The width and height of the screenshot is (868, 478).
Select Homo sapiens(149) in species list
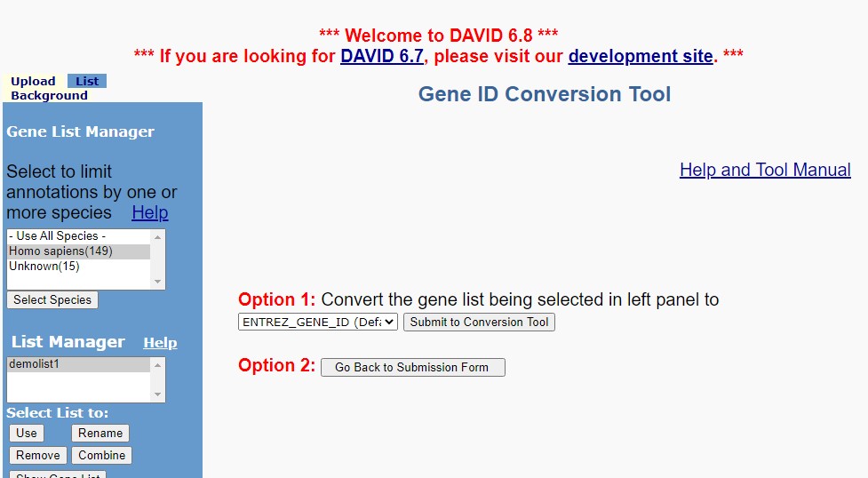[x=78, y=251]
